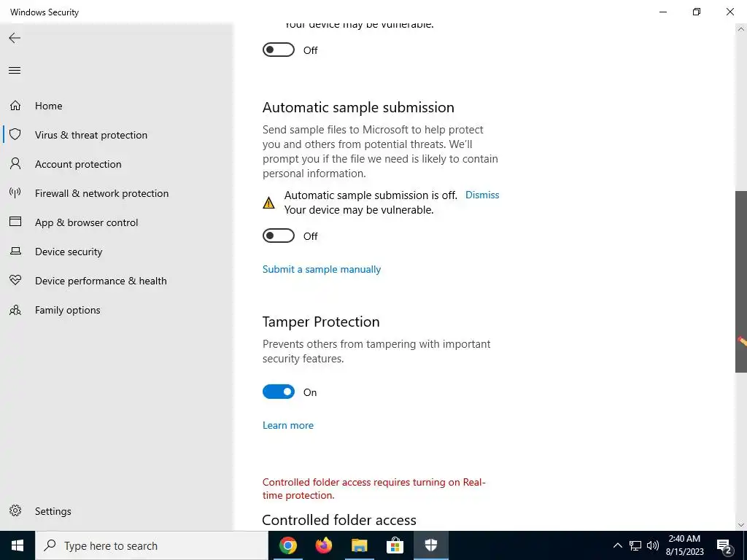Open Family options page
Image resolution: width=747 pixels, height=560 pixels.
click(x=68, y=310)
